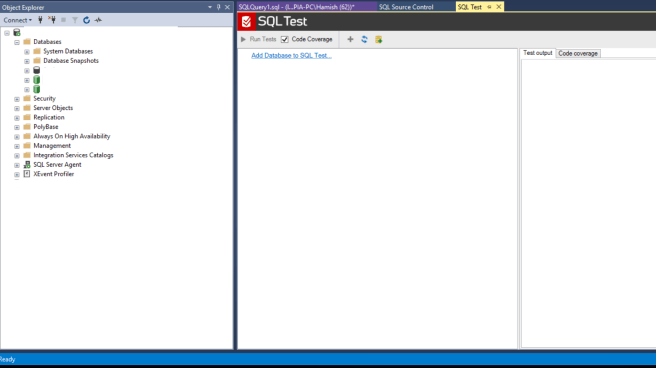The height and width of the screenshot is (368, 656).
Task: Click the add database icon in SQL Test toolbar
Action: click(x=379, y=39)
